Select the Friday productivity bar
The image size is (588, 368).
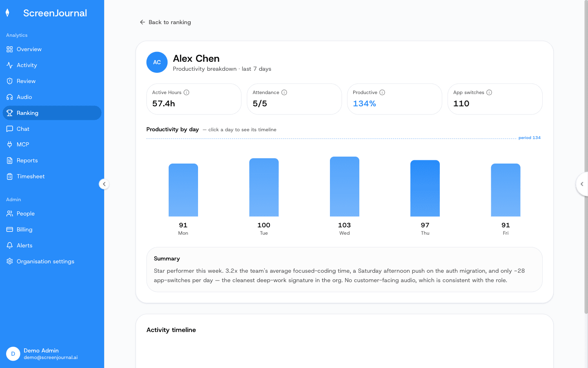[x=506, y=190]
